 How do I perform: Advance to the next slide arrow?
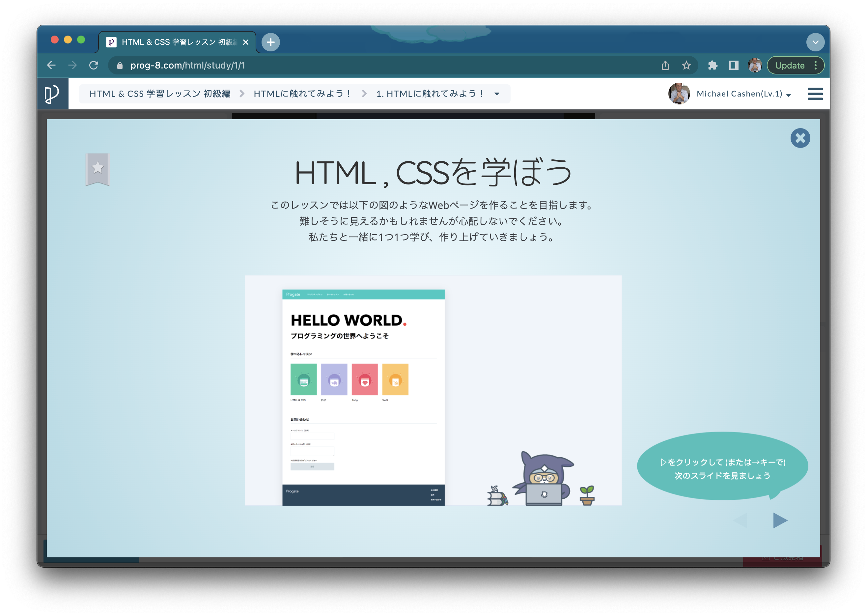[780, 520]
